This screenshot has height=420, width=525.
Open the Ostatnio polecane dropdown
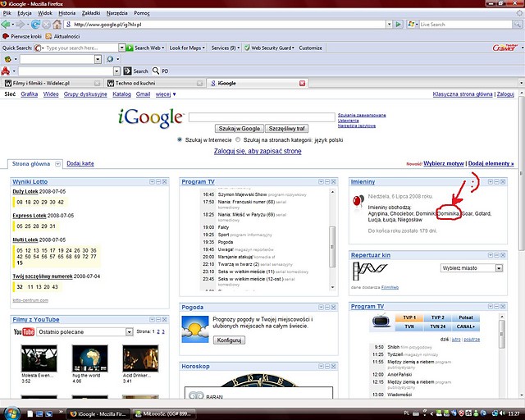(130, 331)
